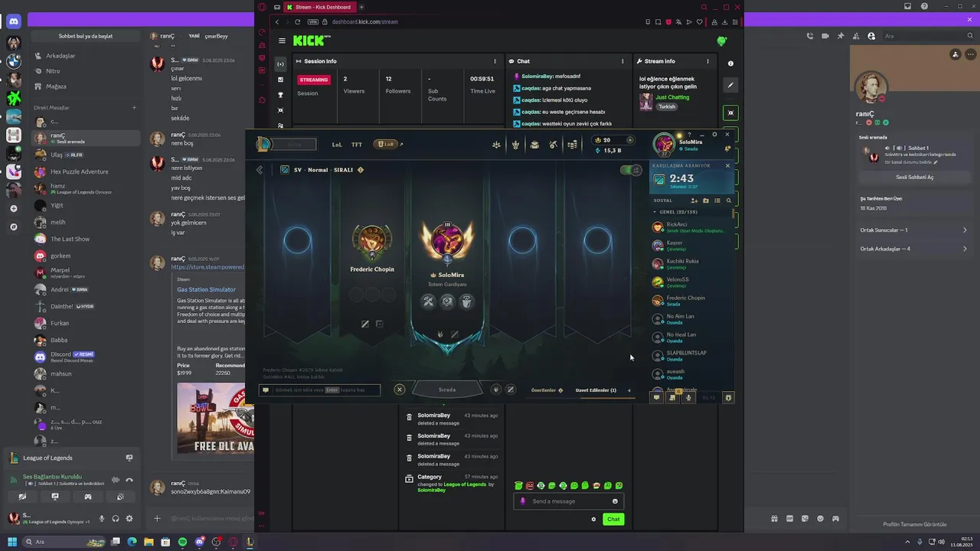Open Hex Puzzle Adventure direct message

point(84,171)
